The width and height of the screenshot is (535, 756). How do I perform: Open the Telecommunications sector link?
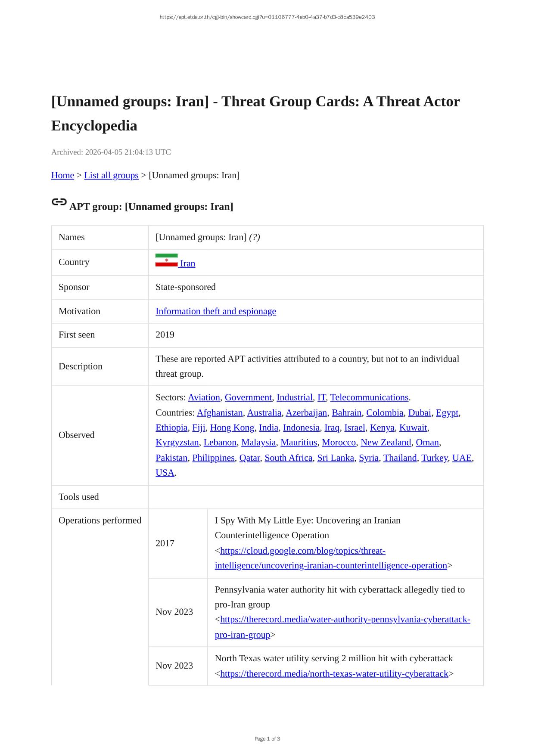tap(369, 397)
